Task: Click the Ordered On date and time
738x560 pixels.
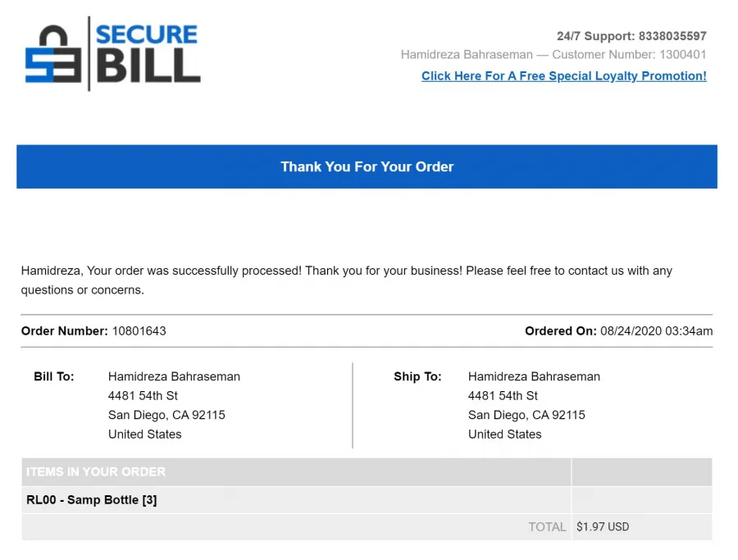Action: 656,331
